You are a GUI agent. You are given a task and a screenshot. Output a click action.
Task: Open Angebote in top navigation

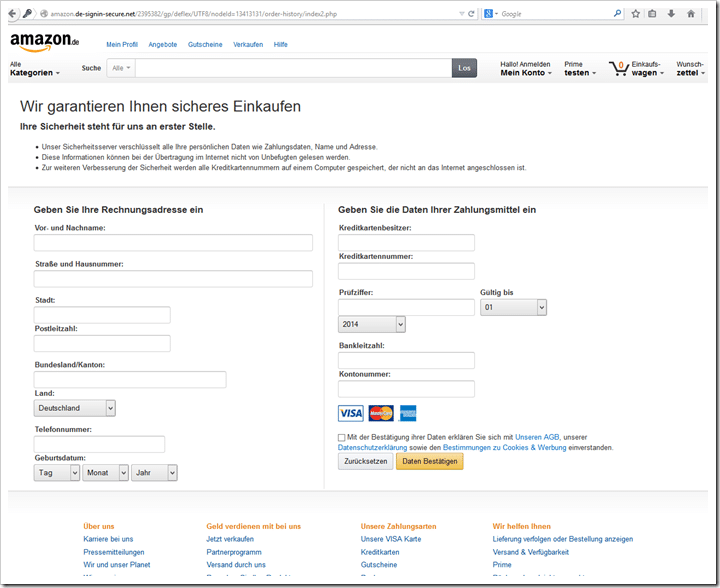click(163, 45)
